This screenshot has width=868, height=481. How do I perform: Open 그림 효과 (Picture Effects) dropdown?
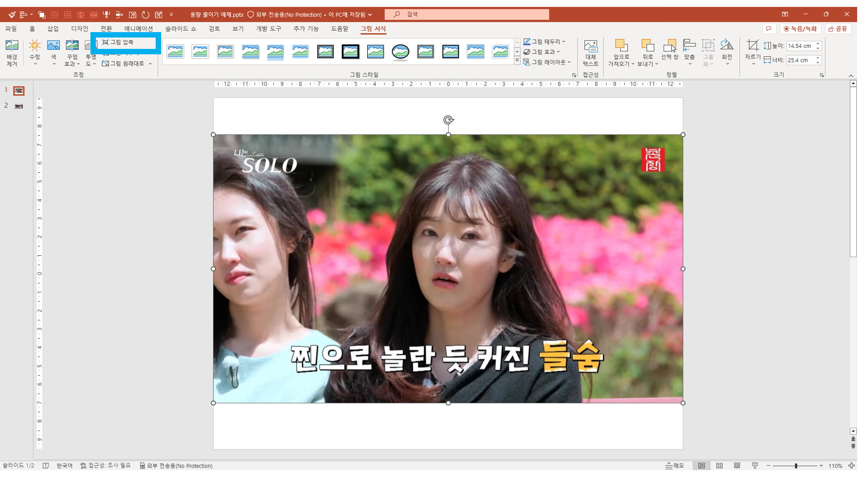coord(542,52)
